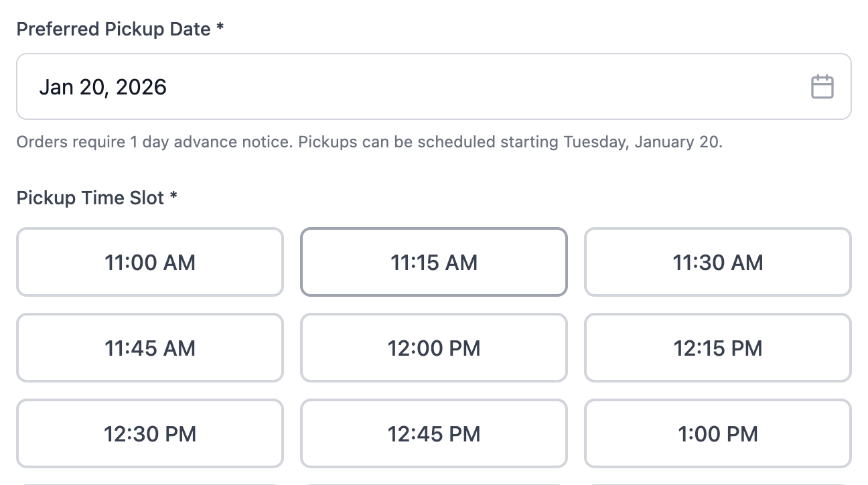Screen dimensions: 868x485
Task: Switch selection to the noon time slot
Action: click(x=434, y=348)
